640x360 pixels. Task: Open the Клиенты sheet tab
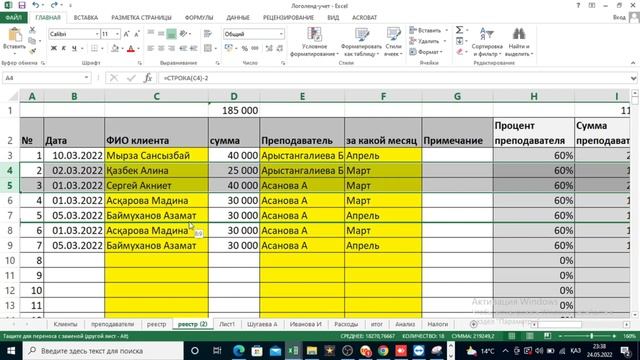point(65,324)
